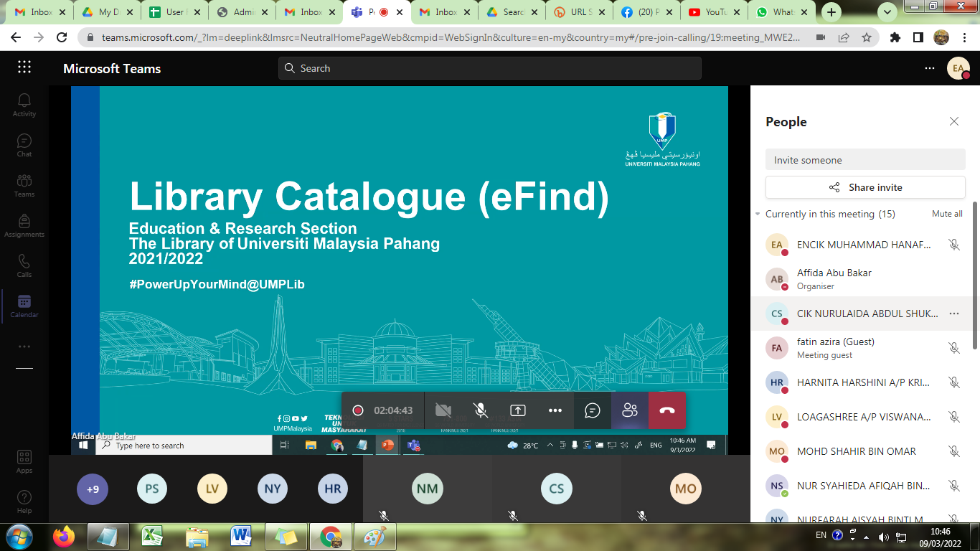Open Assignments in the Teams sidebar
Screen dimensions: 980x551
24,225
